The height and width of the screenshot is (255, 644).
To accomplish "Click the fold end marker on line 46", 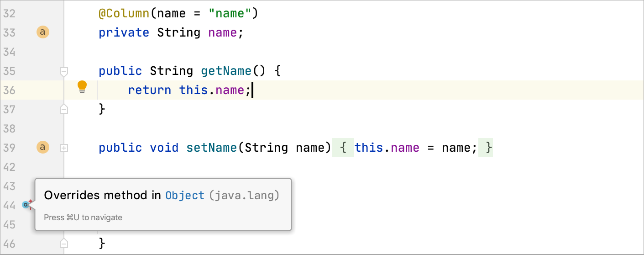I will click(x=64, y=243).
